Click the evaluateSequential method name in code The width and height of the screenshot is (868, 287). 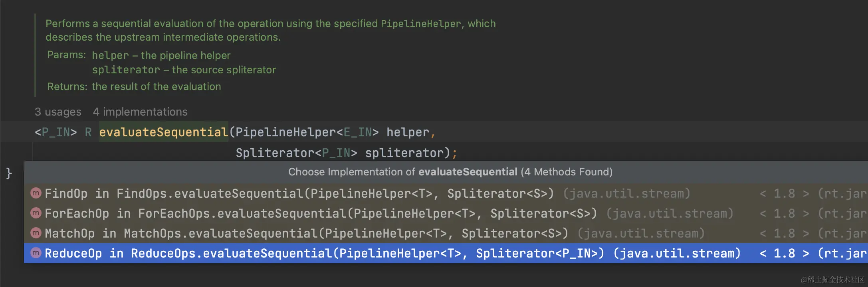click(x=164, y=132)
